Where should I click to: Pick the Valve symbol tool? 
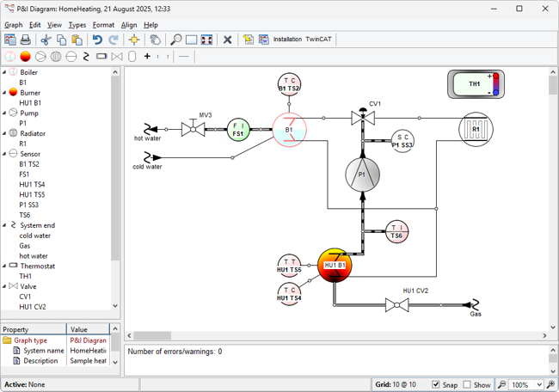(x=117, y=57)
